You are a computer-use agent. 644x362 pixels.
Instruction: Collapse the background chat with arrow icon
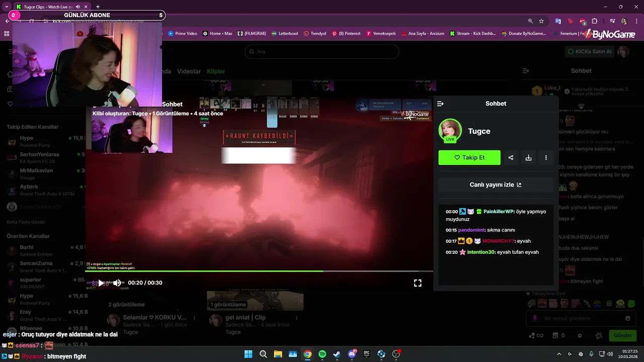526,71
